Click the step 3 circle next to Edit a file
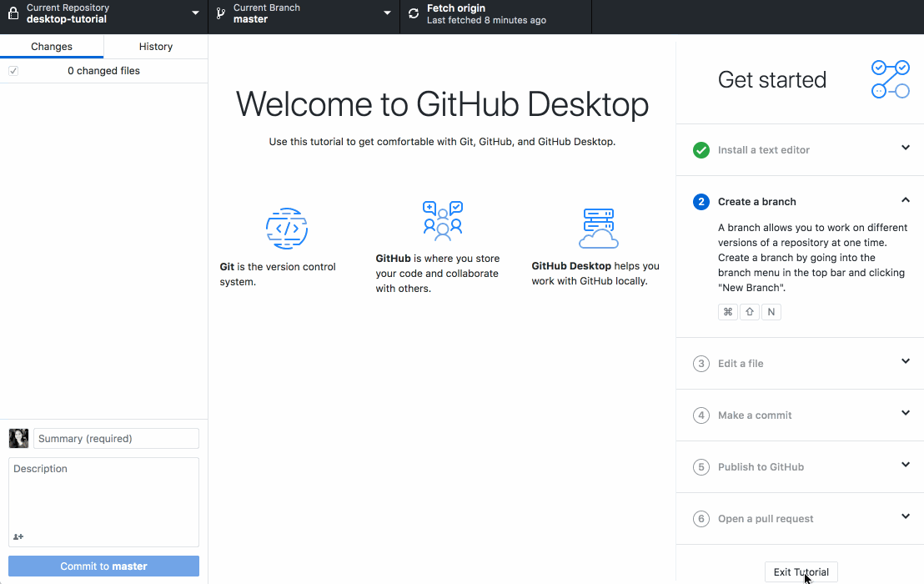The height and width of the screenshot is (584, 924). click(x=701, y=364)
